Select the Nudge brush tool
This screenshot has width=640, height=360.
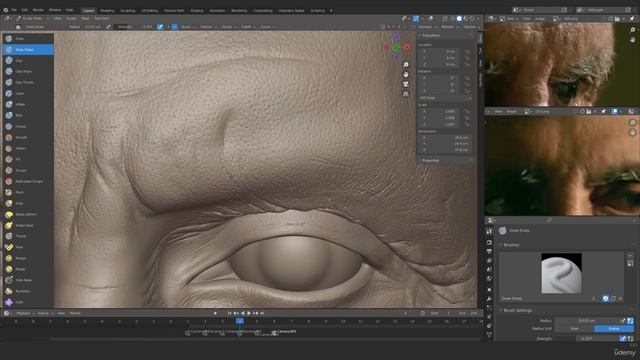28,258
